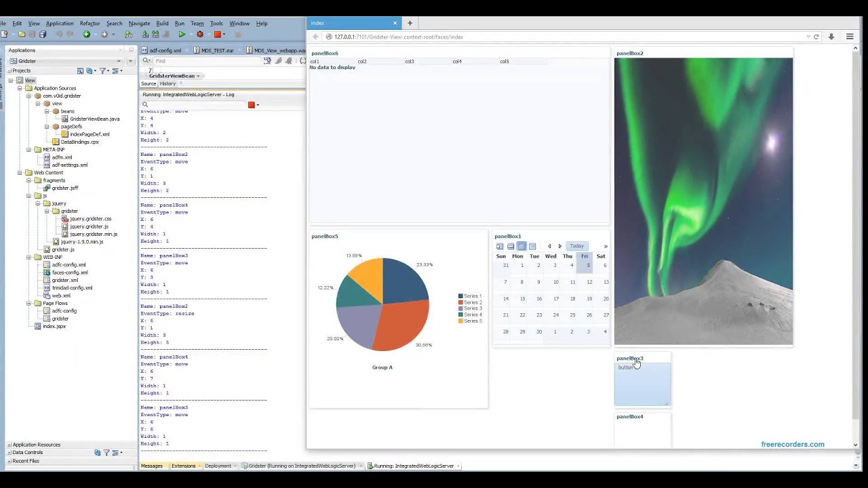Viewport: 868px width, 488px height.
Task: Switch panelBox1 calendar to day view icon
Action: pos(500,246)
